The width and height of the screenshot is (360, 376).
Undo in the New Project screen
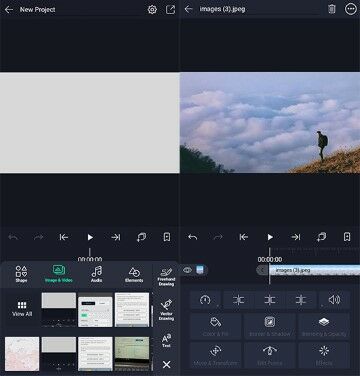(13, 237)
